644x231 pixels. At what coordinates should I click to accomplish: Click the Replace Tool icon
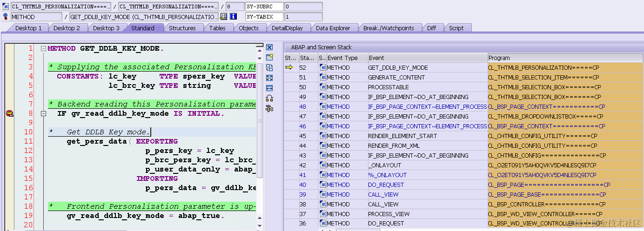269,67
